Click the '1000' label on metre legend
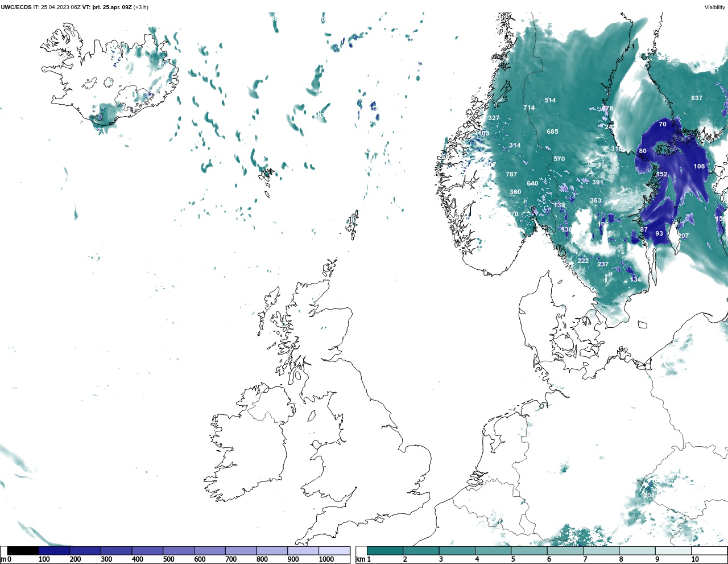Image resolution: width=728 pixels, height=564 pixels. click(326, 559)
